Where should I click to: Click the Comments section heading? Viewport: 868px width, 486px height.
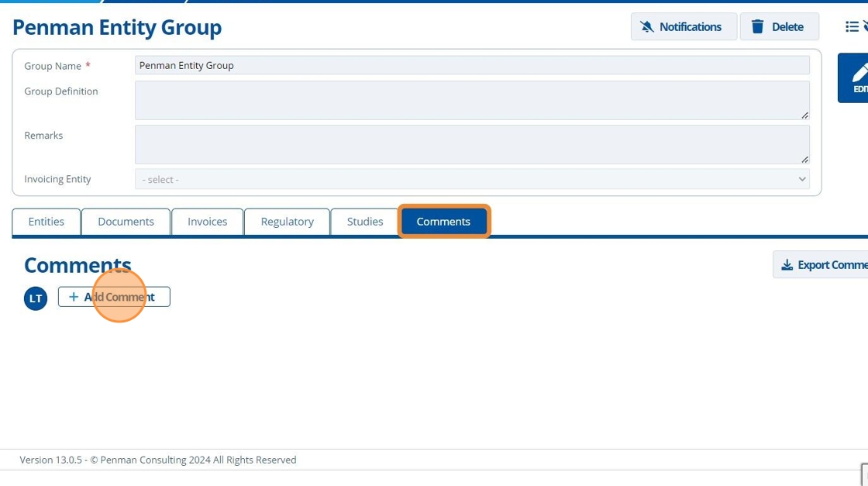pyautogui.click(x=77, y=265)
